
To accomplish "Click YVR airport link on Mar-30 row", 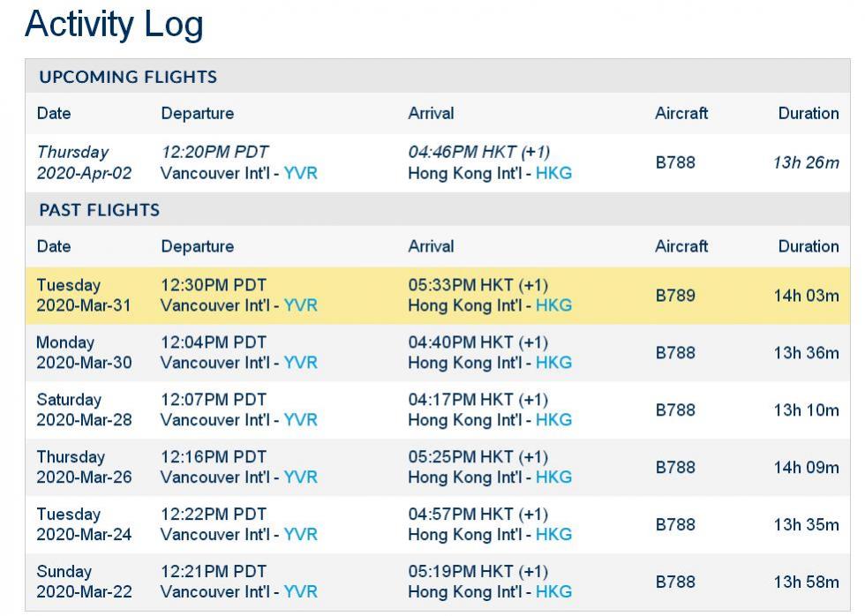I will [300, 363].
